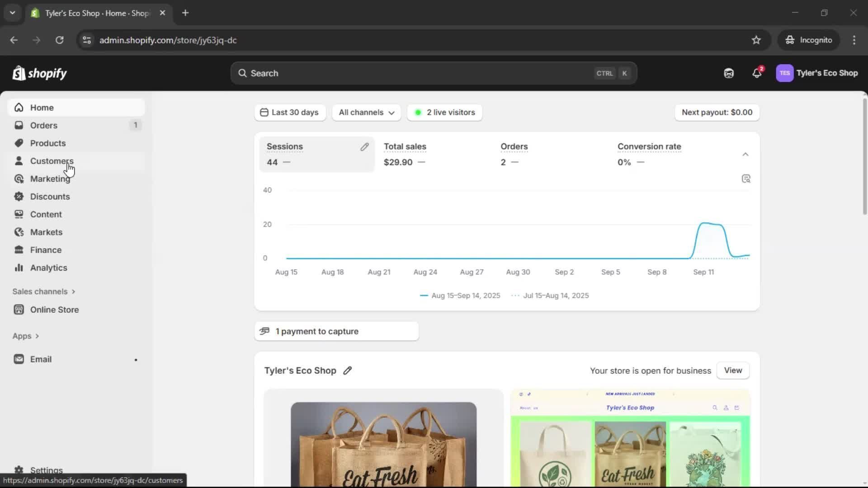Open Email app in sidebar
The height and width of the screenshot is (488, 868).
click(x=41, y=359)
